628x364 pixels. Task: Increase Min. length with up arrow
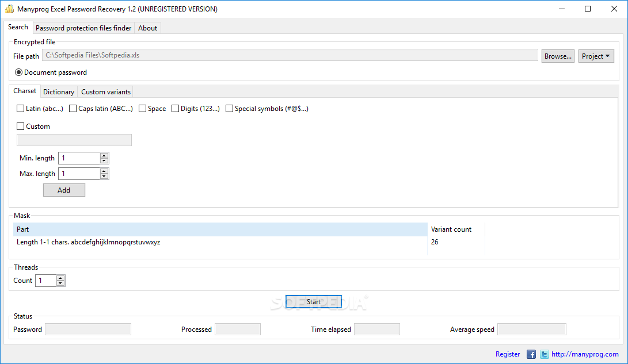pyautogui.click(x=104, y=156)
